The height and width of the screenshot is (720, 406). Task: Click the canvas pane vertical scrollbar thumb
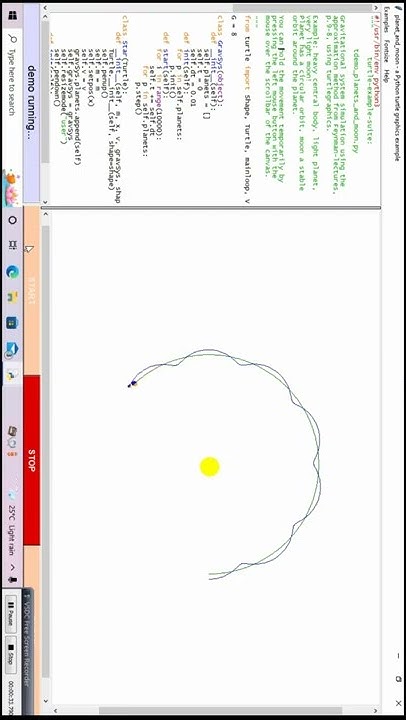tap(220, 710)
